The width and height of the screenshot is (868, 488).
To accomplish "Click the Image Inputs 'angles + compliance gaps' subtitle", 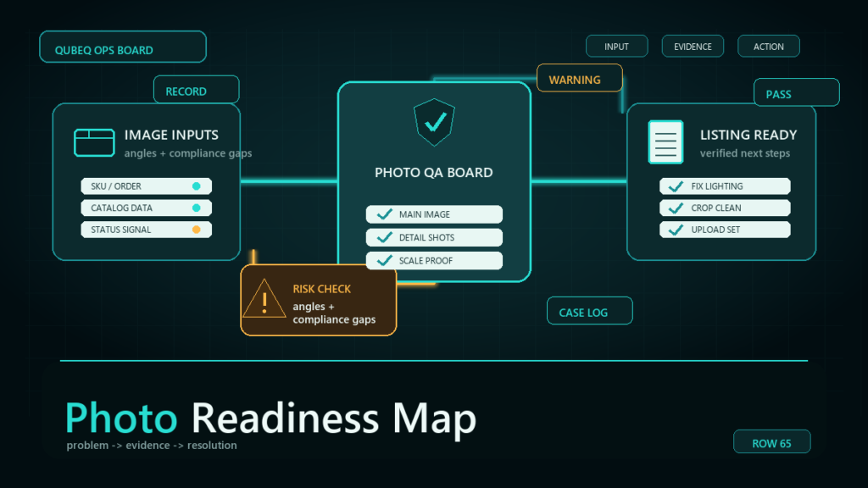I will [x=187, y=153].
